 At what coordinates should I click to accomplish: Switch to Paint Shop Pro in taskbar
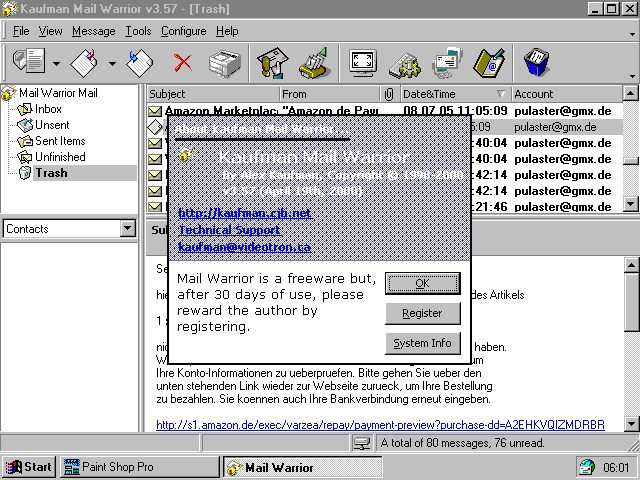coord(140,467)
